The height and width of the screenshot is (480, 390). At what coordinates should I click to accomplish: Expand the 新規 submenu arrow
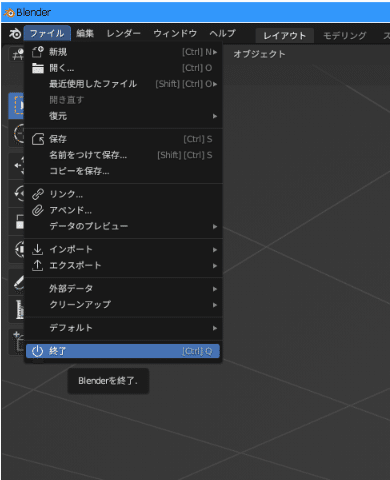(215, 52)
